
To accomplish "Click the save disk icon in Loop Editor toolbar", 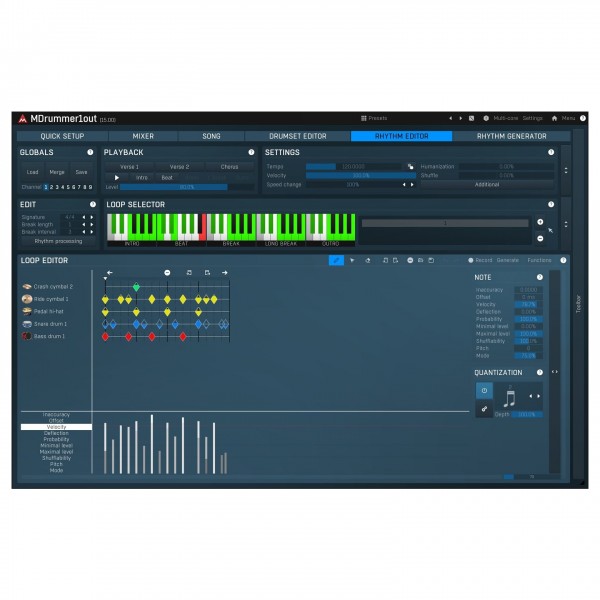I will pos(431,260).
